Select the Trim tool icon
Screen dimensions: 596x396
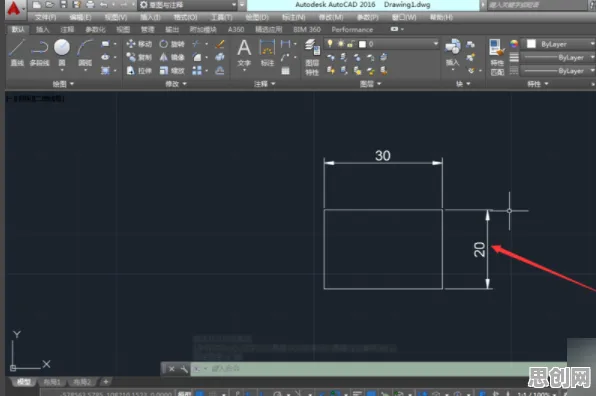[x=196, y=44]
